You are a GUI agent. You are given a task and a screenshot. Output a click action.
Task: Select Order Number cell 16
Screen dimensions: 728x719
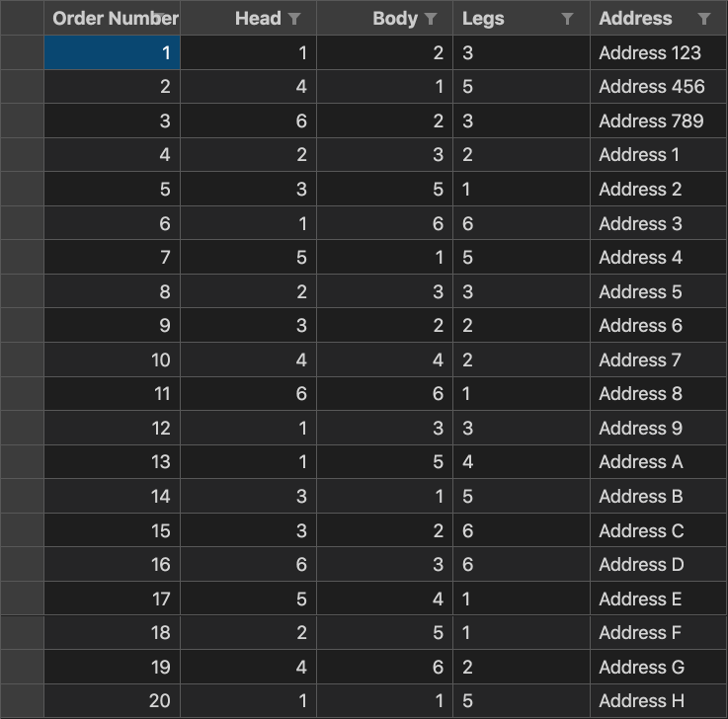click(x=113, y=564)
